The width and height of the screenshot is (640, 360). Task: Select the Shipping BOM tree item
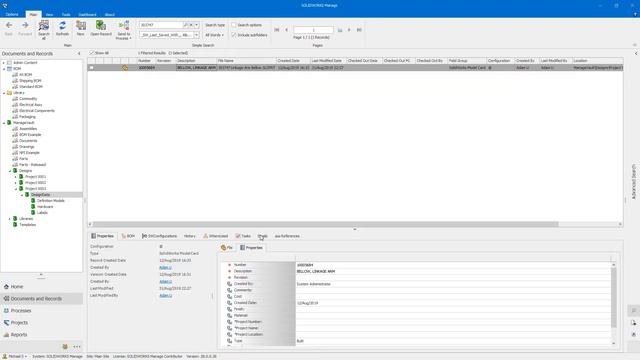tap(31, 81)
